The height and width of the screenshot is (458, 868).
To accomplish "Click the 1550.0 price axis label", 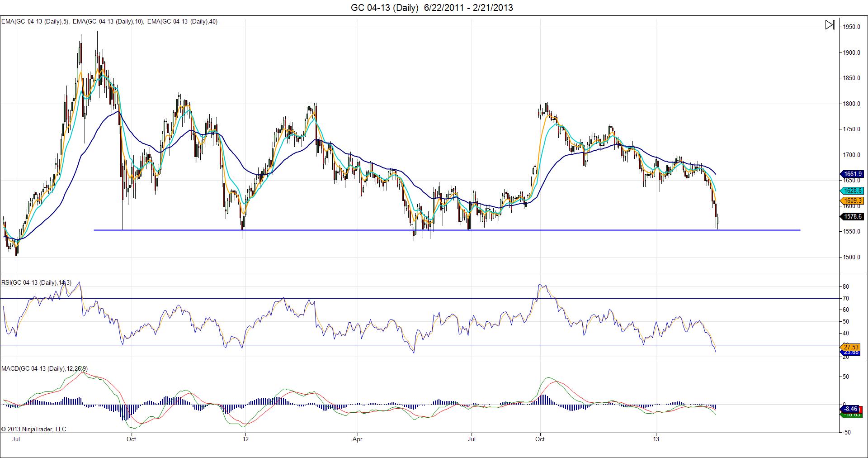I will tap(852, 232).
